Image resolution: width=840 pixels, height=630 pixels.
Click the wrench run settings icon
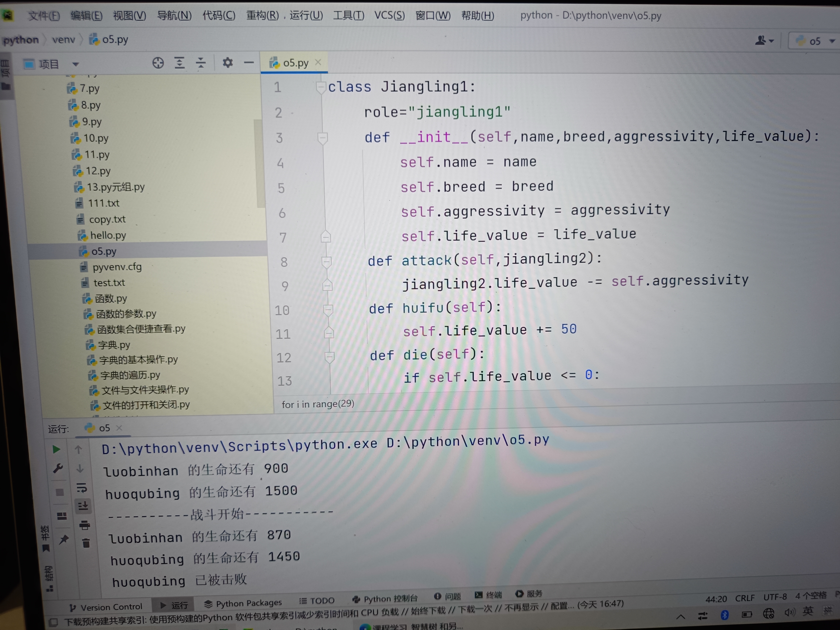point(58,469)
